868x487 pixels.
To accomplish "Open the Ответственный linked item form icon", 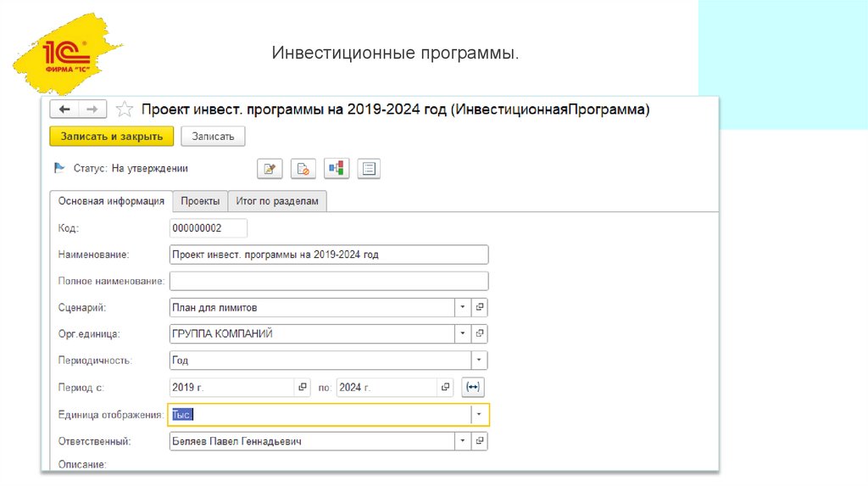I will (x=480, y=441).
